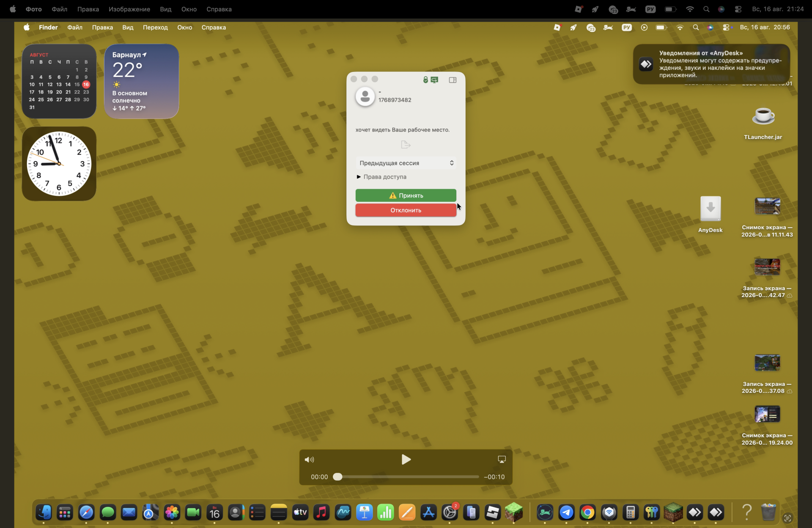Switch input source with the РУ indicator
This screenshot has width=812, height=528.
point(650,9)
